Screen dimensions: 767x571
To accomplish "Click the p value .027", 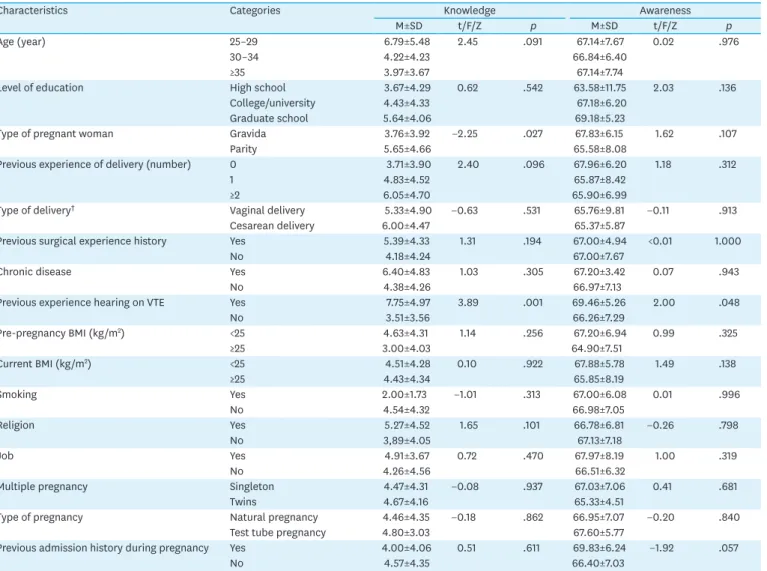I will pos(533,134).
